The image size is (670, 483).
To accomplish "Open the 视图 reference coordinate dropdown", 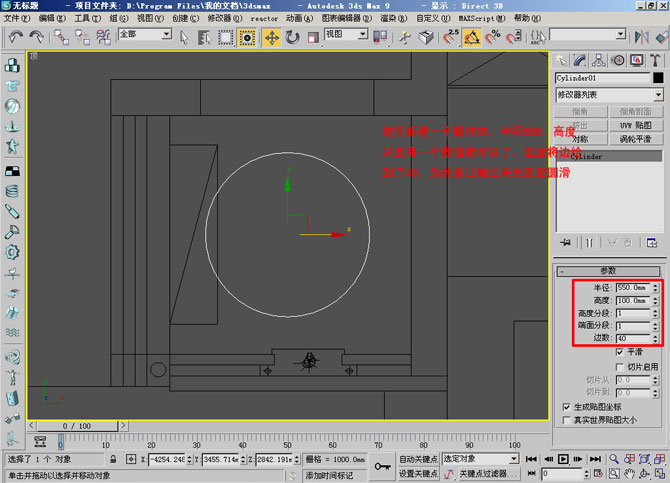I will point(363,34).
